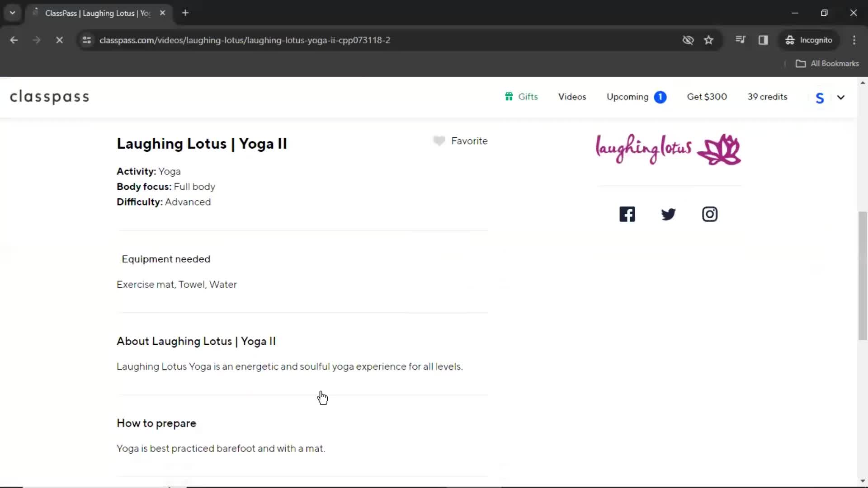Click the barefoot and mat preparation text
The width and height of the screenshot is (868, 488).
pos(221,449)
